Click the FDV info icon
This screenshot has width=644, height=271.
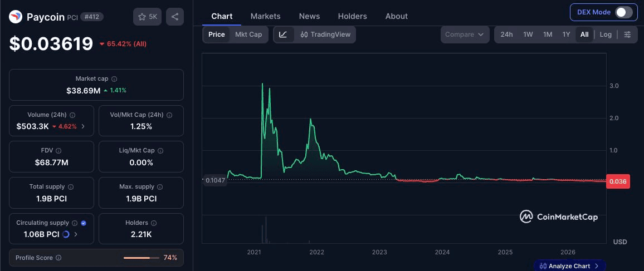[x=58, y=151]
